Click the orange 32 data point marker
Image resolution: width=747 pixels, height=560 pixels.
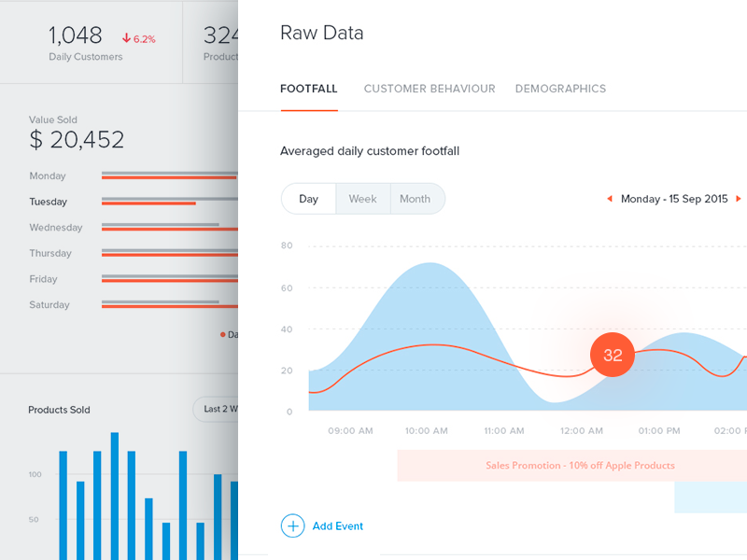point(613,355)
